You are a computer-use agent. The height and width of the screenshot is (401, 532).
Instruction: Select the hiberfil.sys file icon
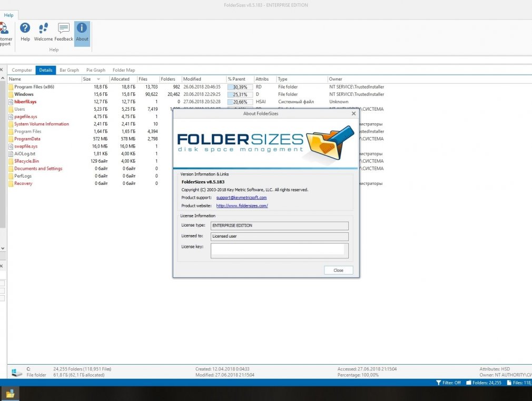click(11, 102)
